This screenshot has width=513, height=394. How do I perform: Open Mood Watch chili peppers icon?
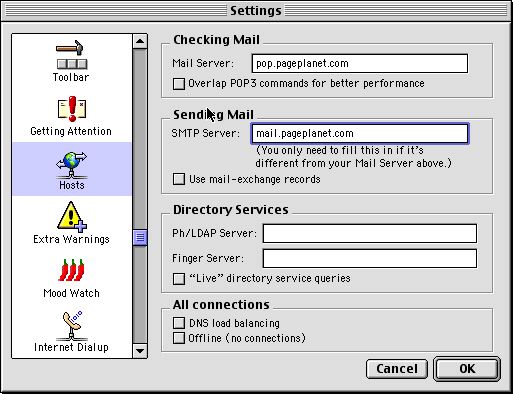[x=71, y=270]
